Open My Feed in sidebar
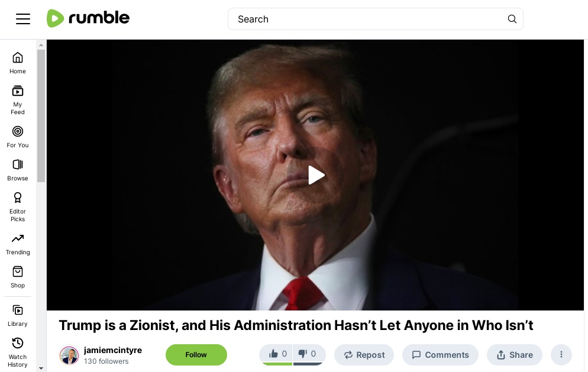Image resolution: width=588 pixels, height=372 pixels. [x=18, y=100]
